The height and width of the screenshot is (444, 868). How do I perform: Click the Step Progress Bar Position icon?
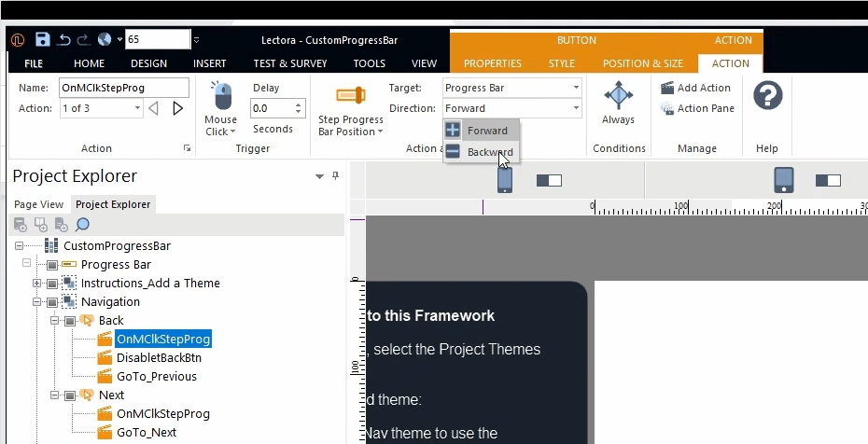351,96
